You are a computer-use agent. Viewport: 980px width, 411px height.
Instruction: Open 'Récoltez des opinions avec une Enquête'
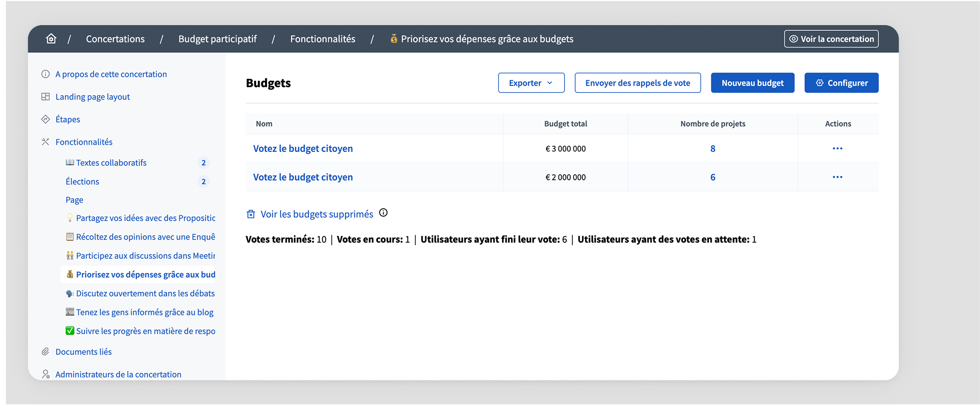[x=145, y=237]
